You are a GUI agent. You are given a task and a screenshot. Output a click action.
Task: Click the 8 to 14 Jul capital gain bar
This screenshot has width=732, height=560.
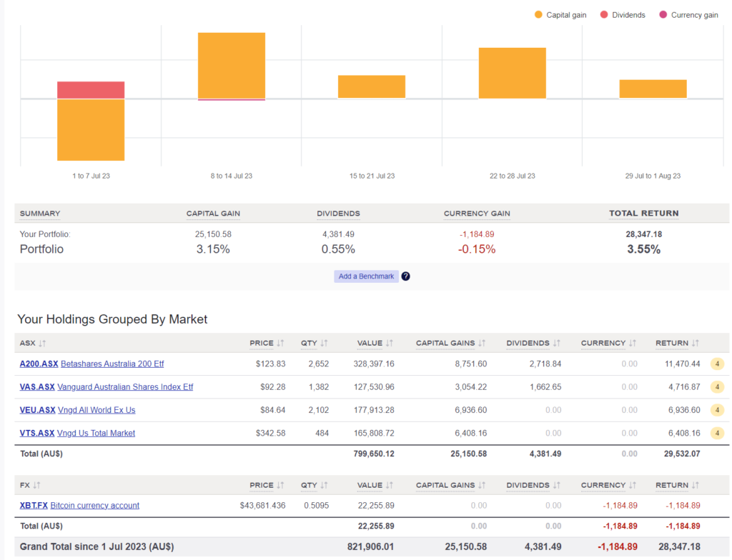(x=232, y=65)
